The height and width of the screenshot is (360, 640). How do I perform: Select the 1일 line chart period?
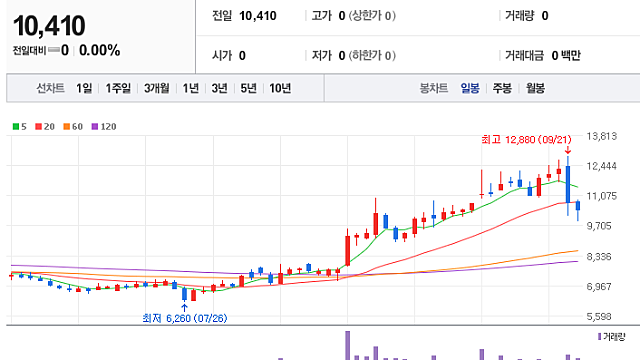84,88
